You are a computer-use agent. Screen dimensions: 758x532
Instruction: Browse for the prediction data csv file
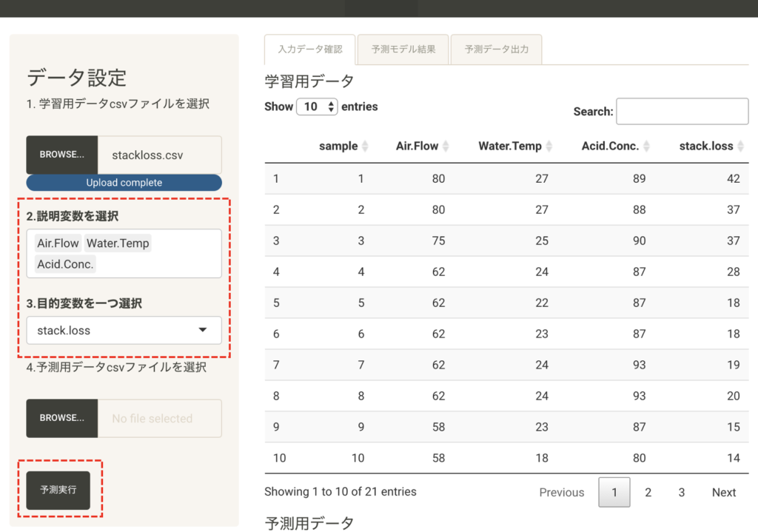[62, 418]
